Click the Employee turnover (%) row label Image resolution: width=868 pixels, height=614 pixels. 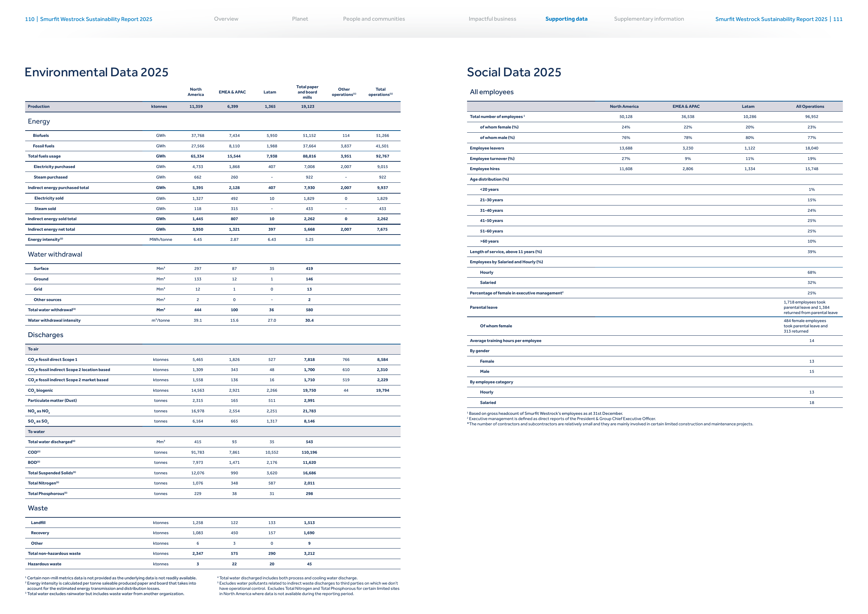tap(492, 159)
